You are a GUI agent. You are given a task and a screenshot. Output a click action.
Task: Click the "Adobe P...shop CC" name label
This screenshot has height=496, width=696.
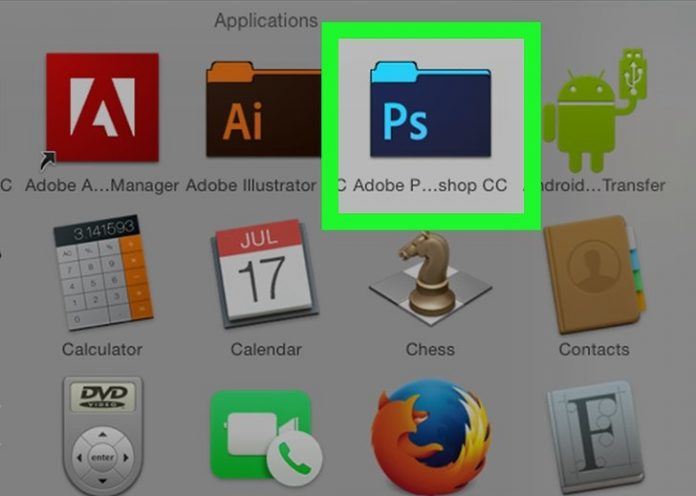429,186
